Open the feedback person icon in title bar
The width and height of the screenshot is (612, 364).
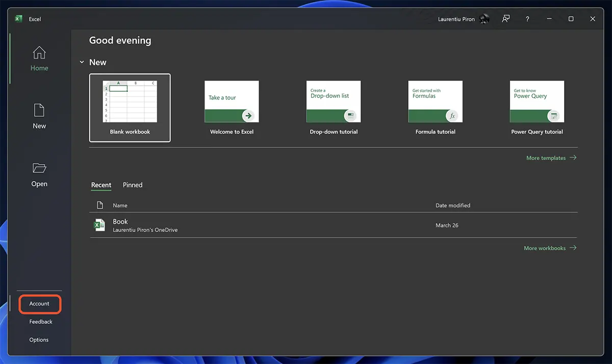point(505,19)
